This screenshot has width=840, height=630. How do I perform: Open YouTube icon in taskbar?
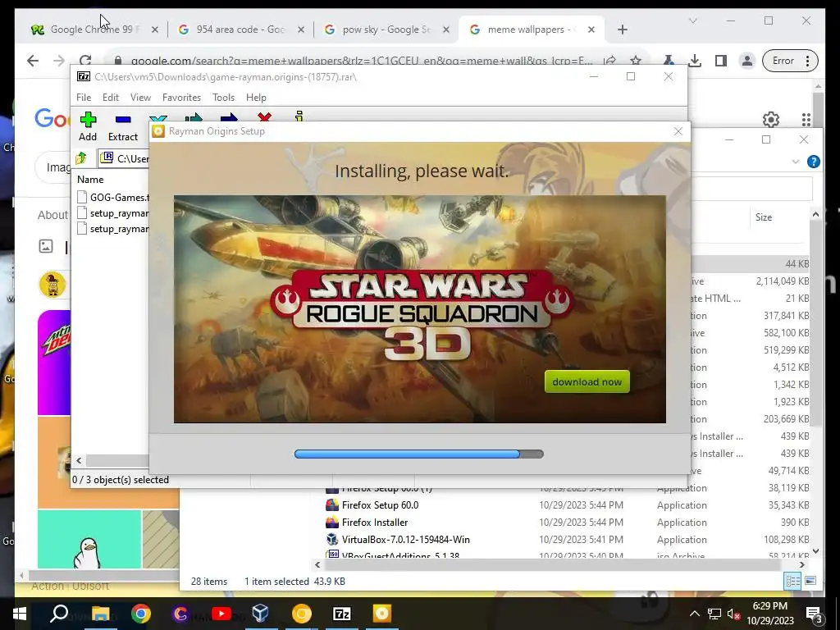tap(221, 614)
